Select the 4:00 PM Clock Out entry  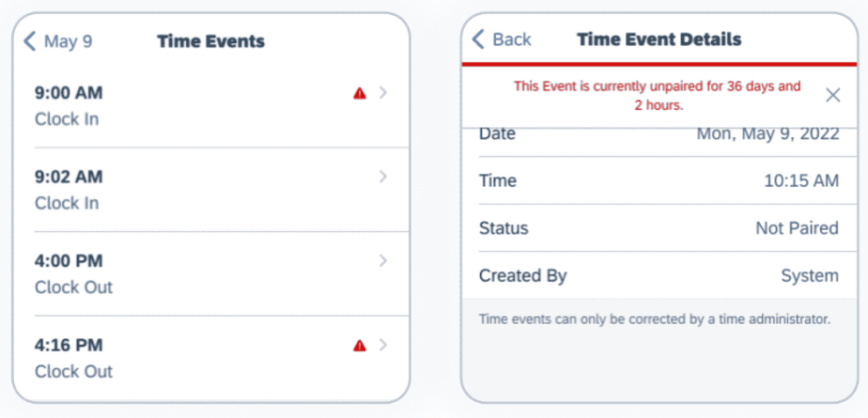[188, 273]
